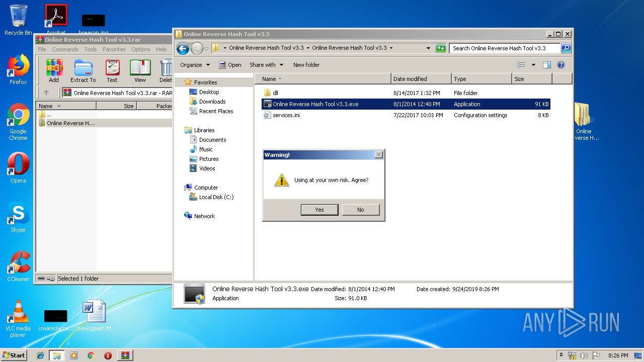
Task: Go up one folder in WinRAR
Action: (46, 93)
